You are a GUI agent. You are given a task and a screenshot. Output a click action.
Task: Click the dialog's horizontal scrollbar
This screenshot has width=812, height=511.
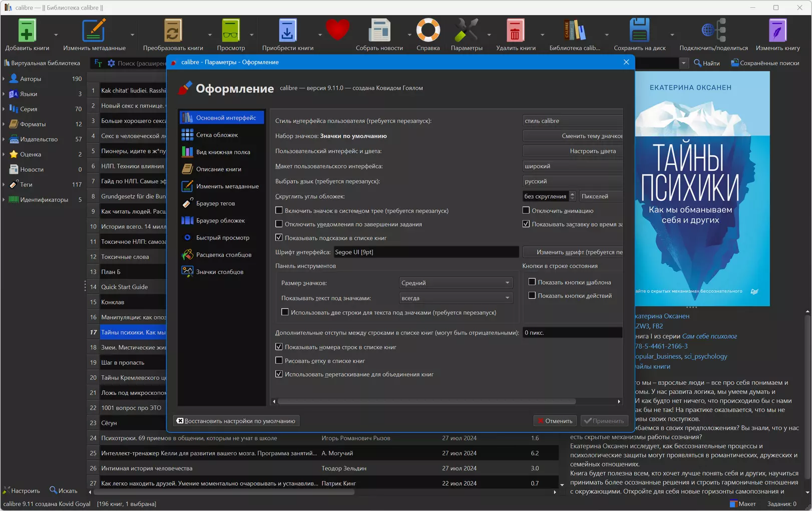[x=427, y=401]
